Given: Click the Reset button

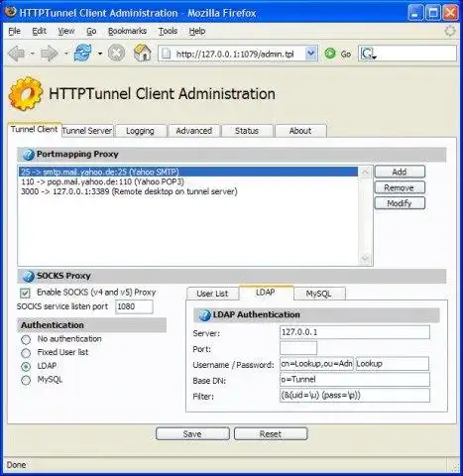Looking at the screenshot, I should (271, 434).
